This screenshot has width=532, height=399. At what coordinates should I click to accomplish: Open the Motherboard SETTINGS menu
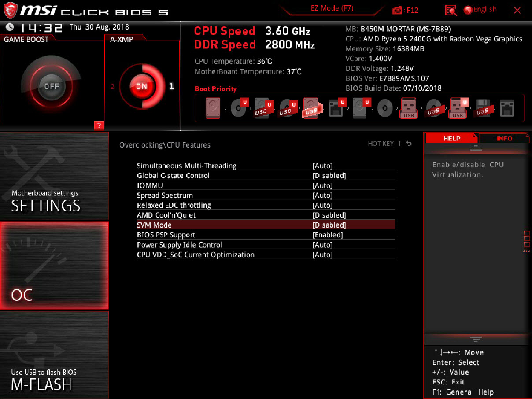click(54, 176)
